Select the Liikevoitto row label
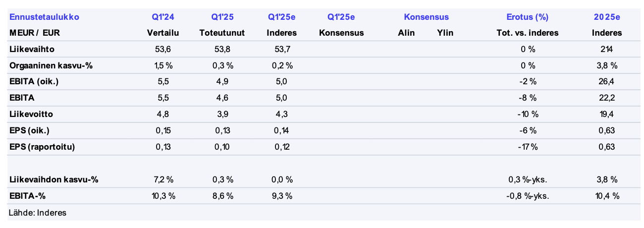This screenshot has width=644, height=228. coord(31,114)
